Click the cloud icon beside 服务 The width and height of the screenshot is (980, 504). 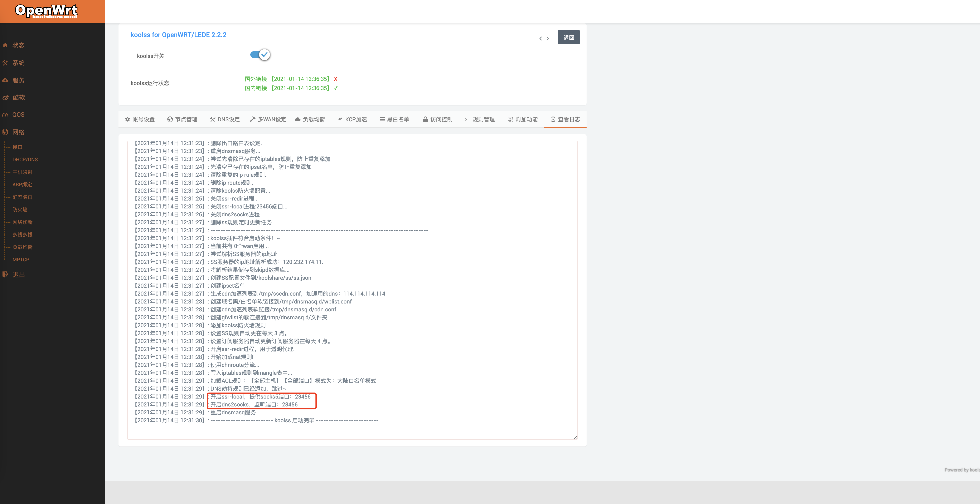pyautogui.click(x=5, y=80)
